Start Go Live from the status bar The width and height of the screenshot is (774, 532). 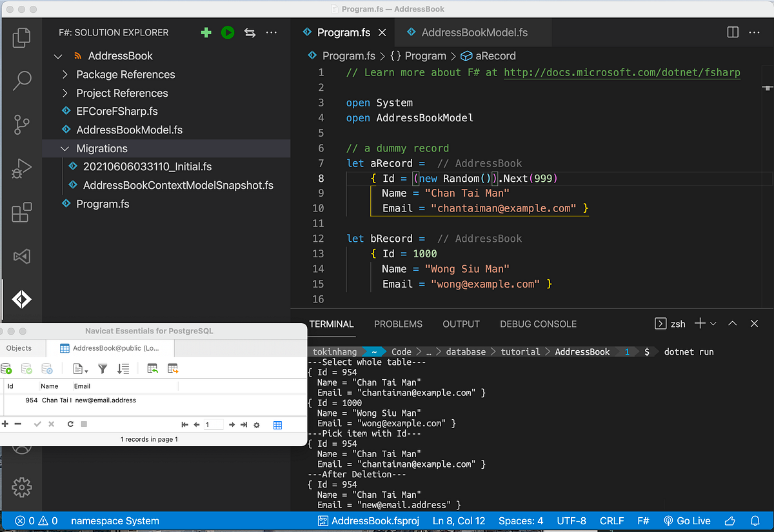point(687,520)
